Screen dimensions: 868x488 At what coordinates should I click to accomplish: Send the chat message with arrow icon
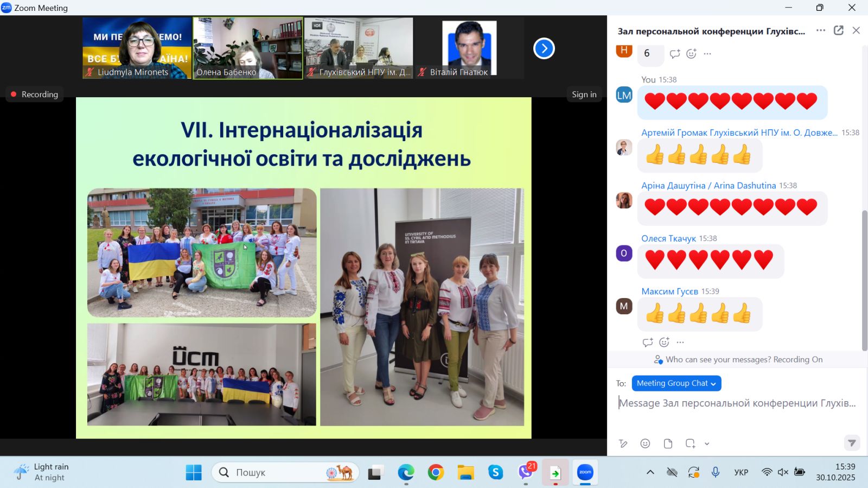pyautogui.click(x=852, y=443)
